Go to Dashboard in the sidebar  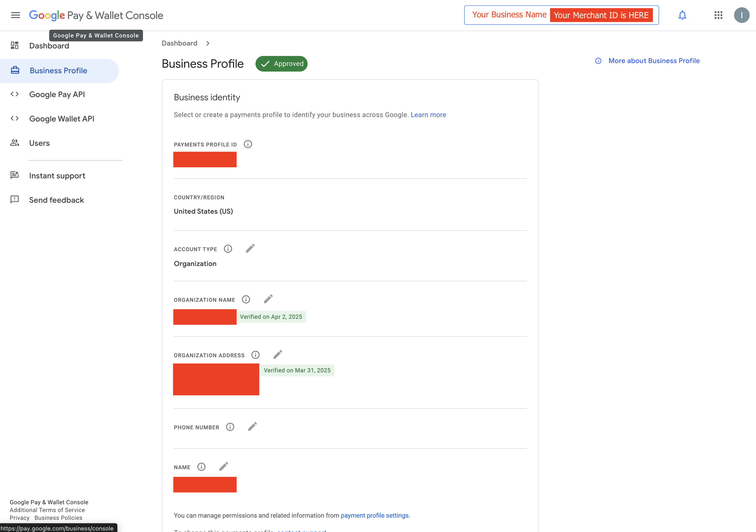click(x=49, y=46)
